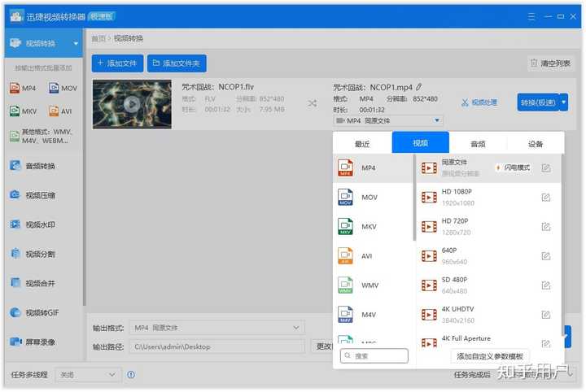
Task: Expand the 视频转换 sidebar dropdown
Action: tap(76, 43)
